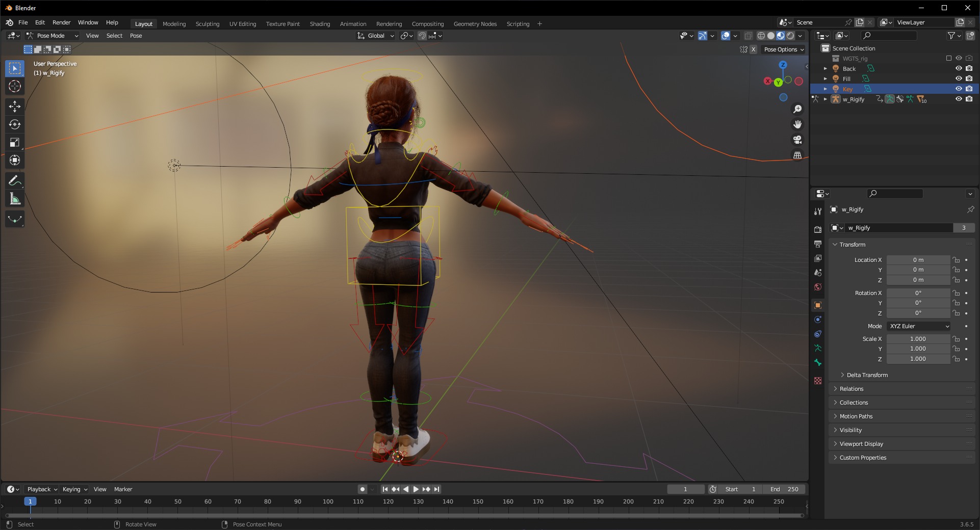Jump to timeline end frame

coord(436,489)
